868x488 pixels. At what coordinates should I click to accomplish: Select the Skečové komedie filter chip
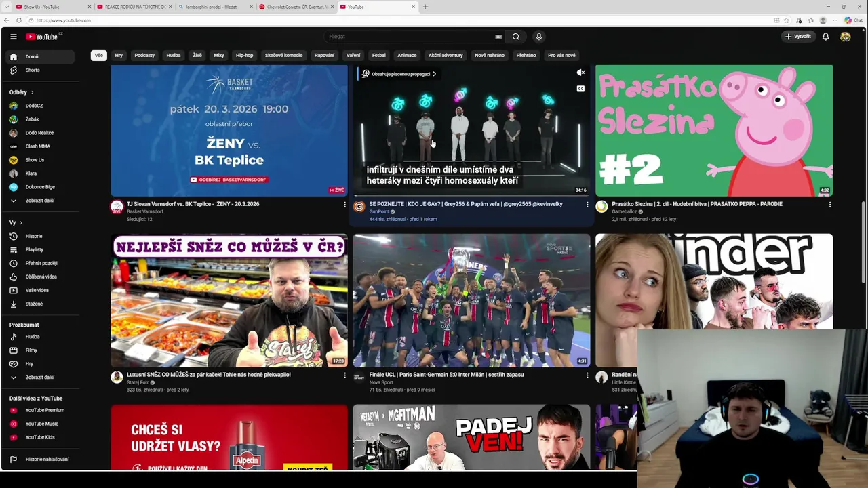[283, 56]
